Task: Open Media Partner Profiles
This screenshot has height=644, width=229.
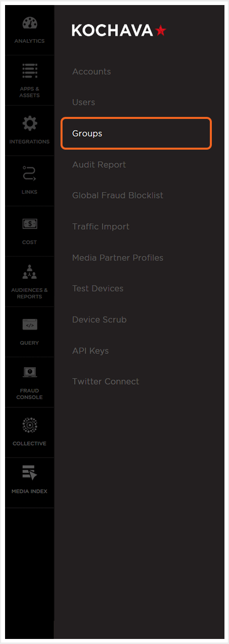Action: pyautogui.click(x=118, y=257)
